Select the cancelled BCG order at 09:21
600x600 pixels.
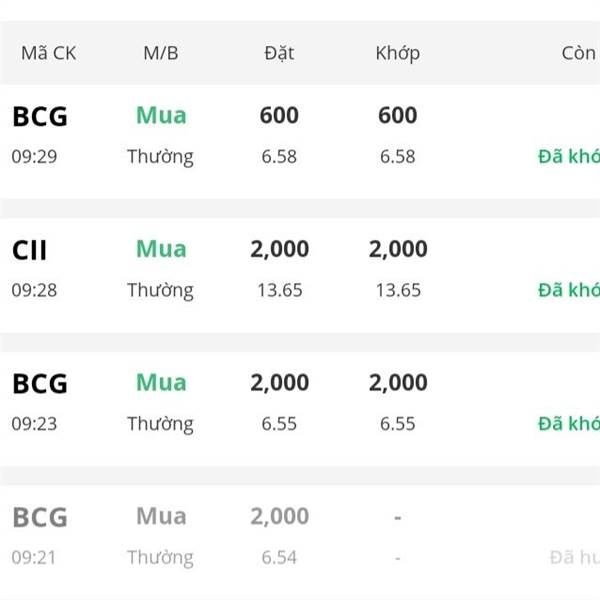[x=300, y=542]
